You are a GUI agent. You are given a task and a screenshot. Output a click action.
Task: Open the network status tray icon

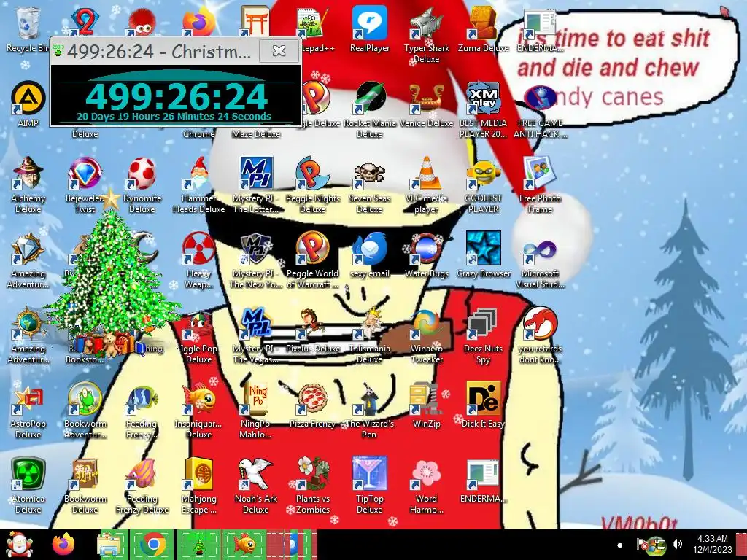pyautogui.click(x=658, y=545)
